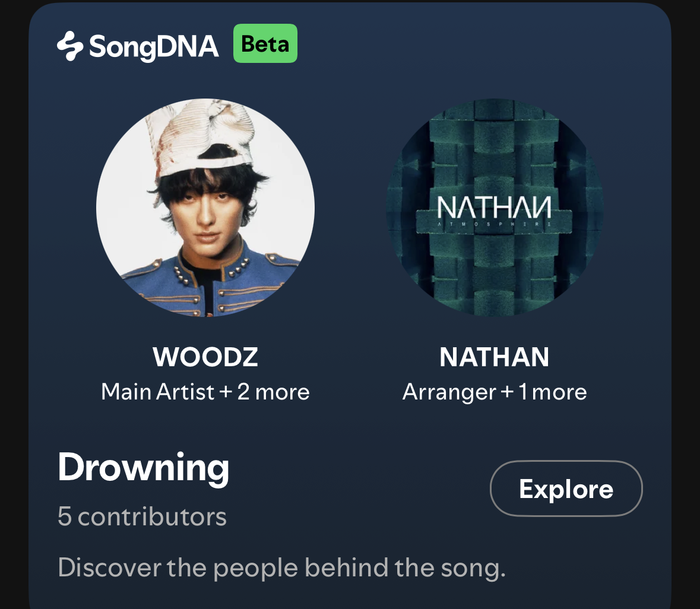Click 'Discover the people behind the song'
Screen dimensions: 700x609
click(281, 568)
